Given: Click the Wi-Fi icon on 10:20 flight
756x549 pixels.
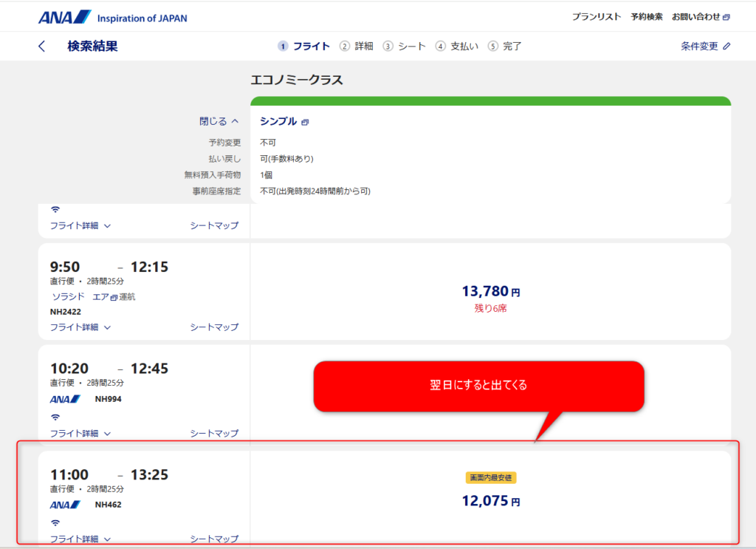Looking at the screenshot, I should click(55, 417).
